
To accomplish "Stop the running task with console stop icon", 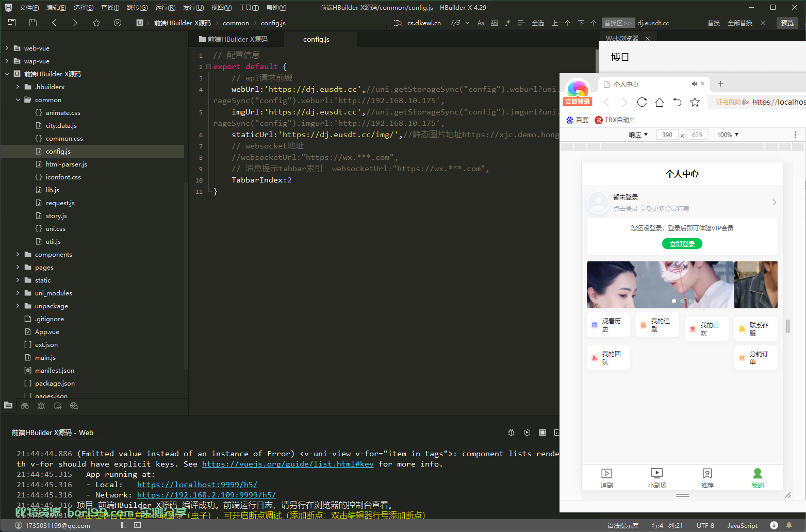I will (x=542, y=433).
